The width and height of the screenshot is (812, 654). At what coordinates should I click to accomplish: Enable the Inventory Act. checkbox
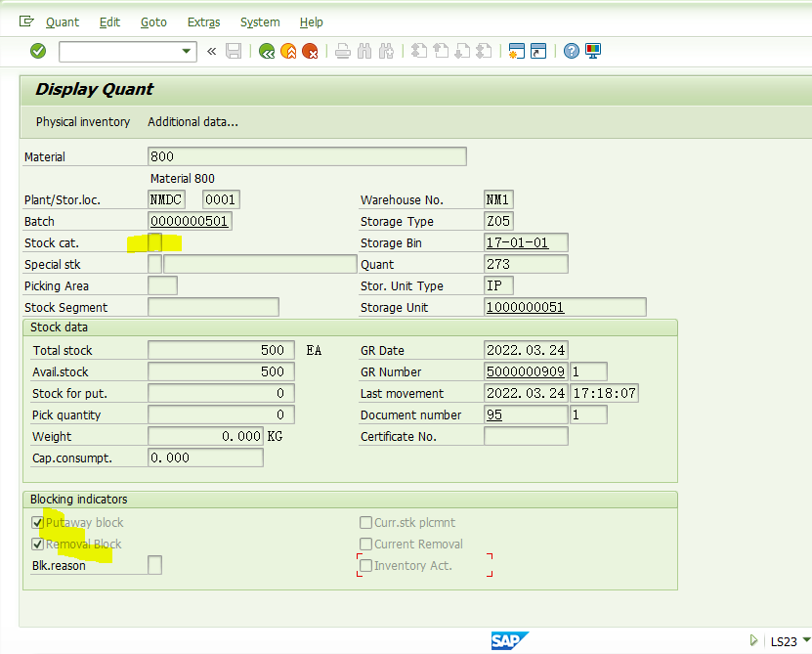365,565
